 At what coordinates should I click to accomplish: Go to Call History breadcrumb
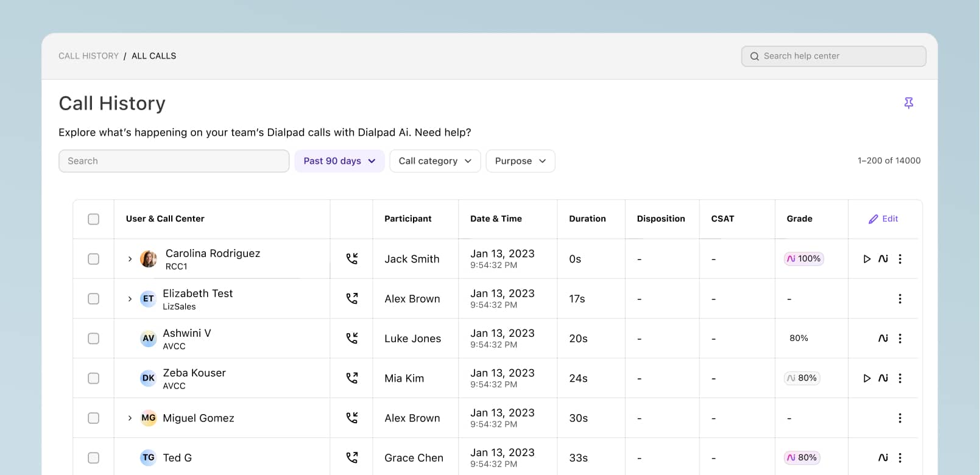[x=88, y=56]
